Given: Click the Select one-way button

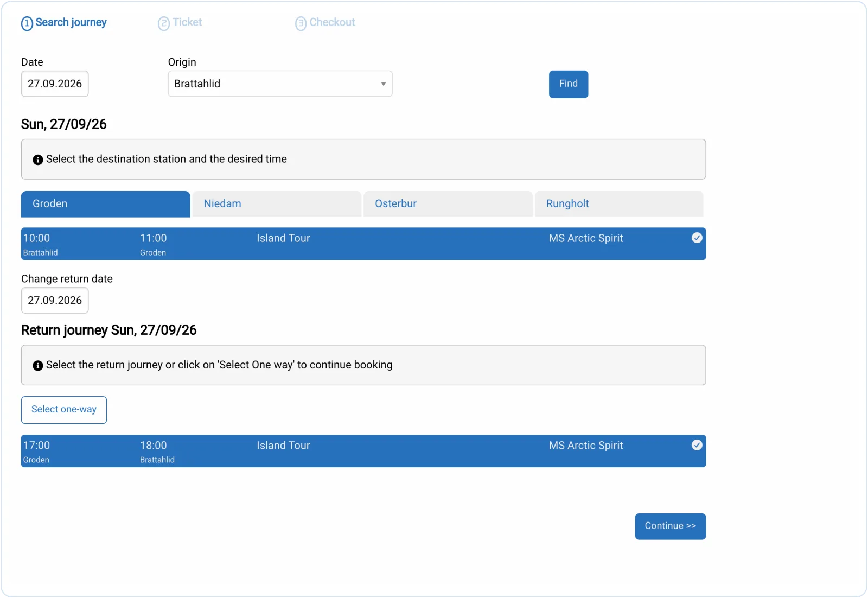Looking at the screenshot, I should point(64,410).
